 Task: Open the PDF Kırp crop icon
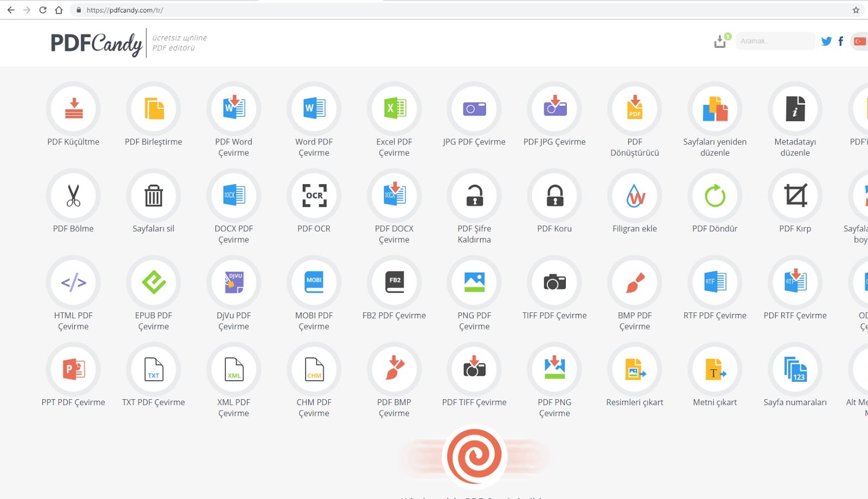pyautogui.click(x=795, y=195)
